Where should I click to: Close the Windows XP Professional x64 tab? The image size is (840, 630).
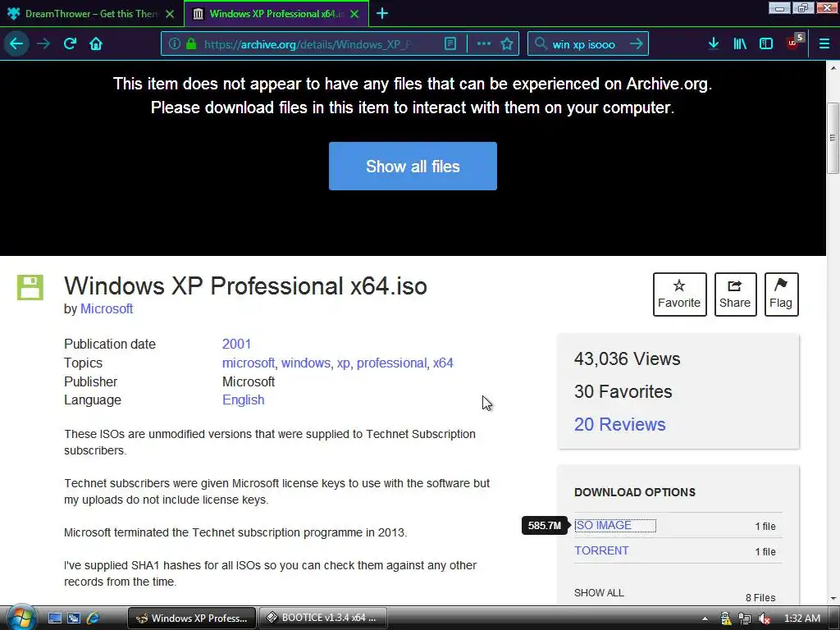pyautogui.click(x=354, y=14)
